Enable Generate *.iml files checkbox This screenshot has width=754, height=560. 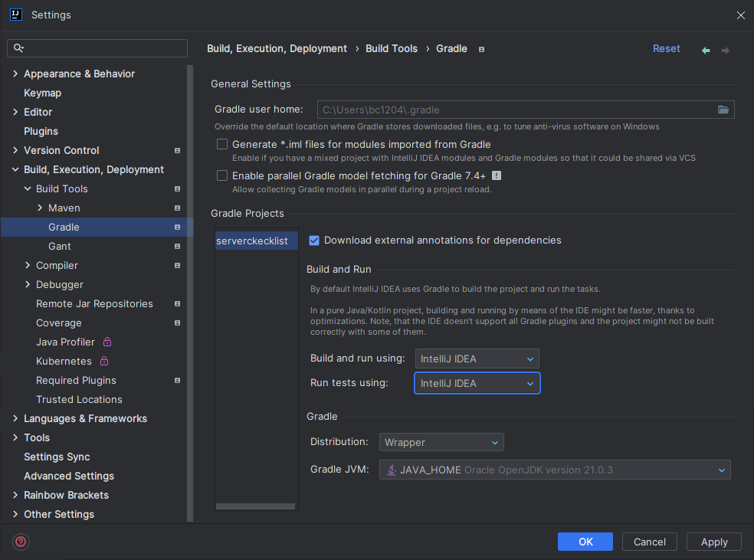222,144
